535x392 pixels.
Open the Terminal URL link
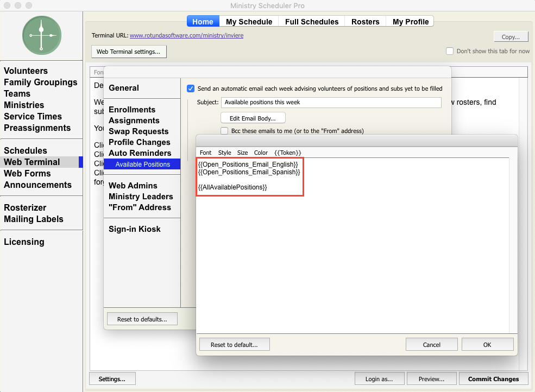pyautogui.click(x=187, y=35)
